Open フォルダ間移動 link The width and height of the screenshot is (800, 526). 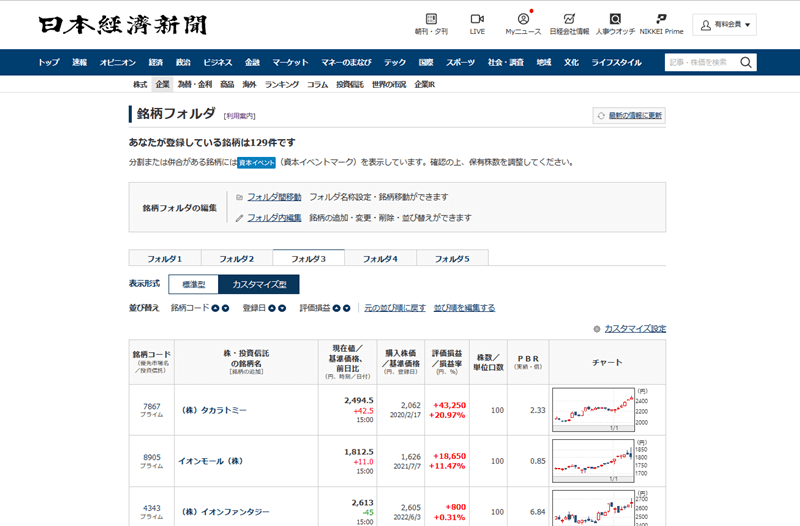(274, 197)
